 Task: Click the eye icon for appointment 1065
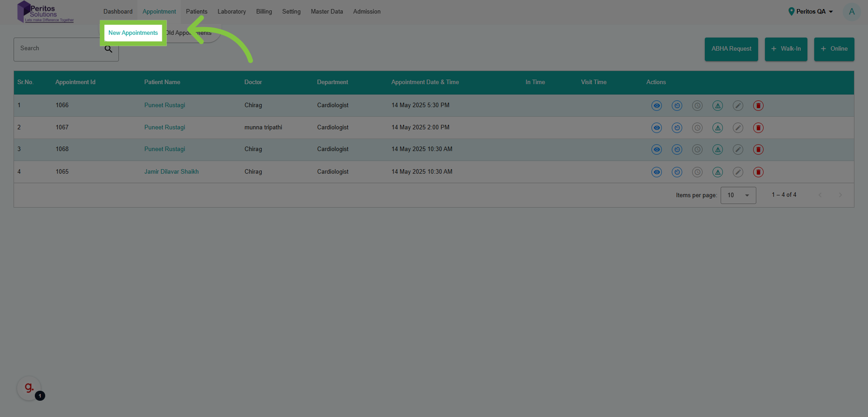click(656, 172)
